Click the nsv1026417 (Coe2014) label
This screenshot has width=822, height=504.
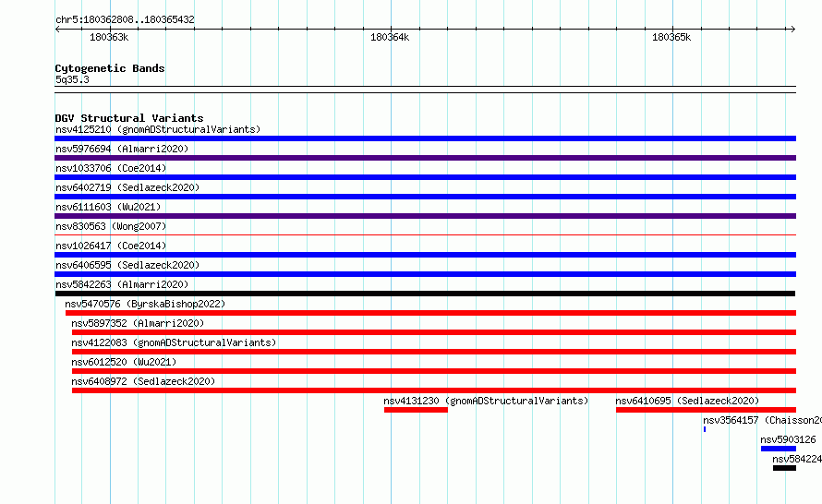pyautogui.click(x=111, y=246)
